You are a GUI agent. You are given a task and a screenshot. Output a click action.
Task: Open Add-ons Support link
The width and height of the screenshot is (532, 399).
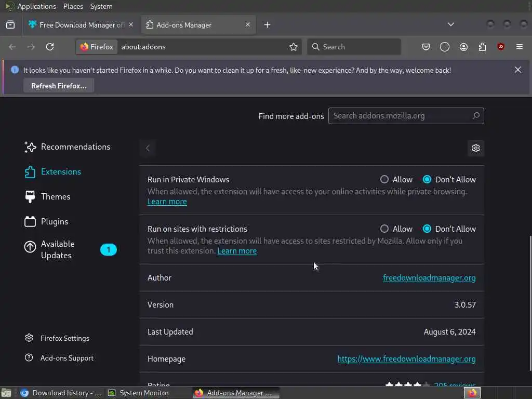(59, 358)
